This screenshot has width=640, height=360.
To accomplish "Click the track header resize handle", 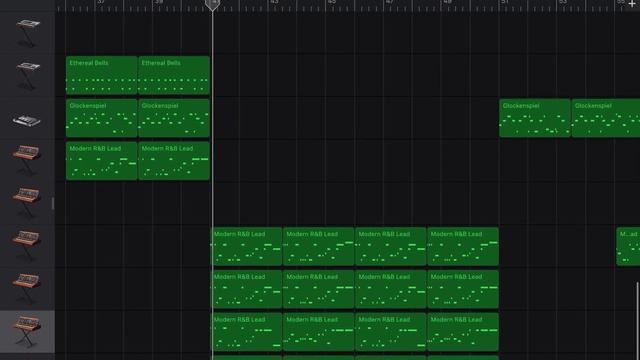I will pyautogui.click(x=53, y=203).
